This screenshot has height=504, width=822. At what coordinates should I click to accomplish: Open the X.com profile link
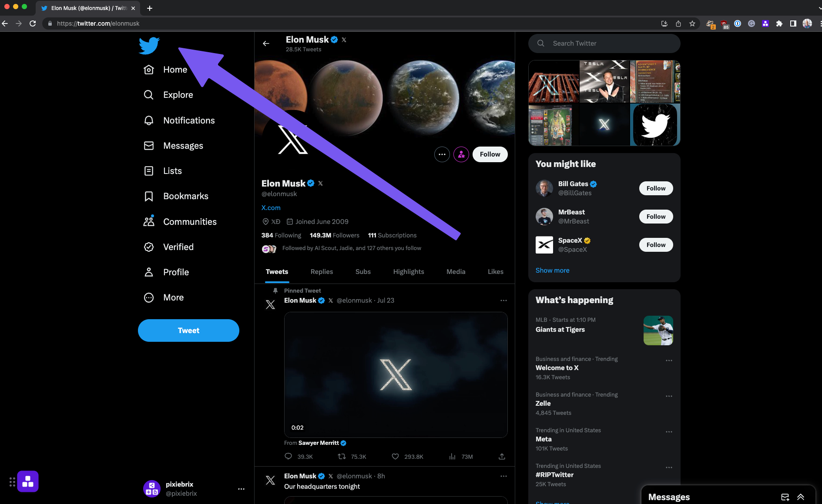point(271,208)
